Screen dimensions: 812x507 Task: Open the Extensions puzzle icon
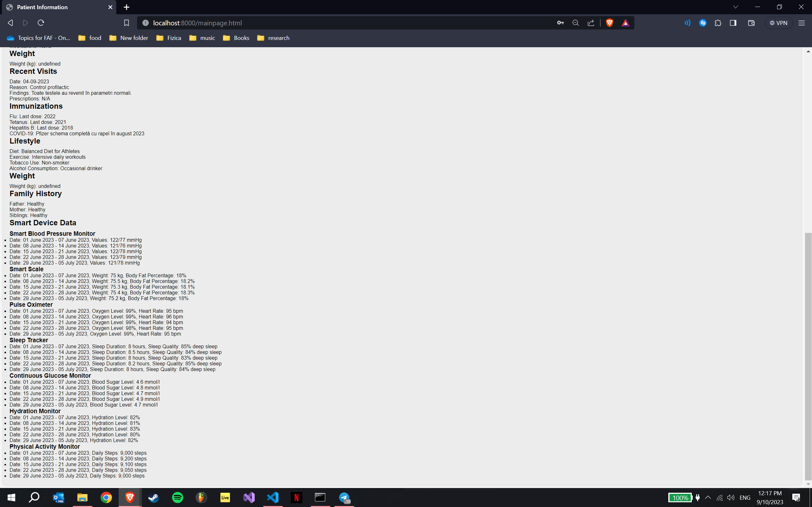pos(718,23)
